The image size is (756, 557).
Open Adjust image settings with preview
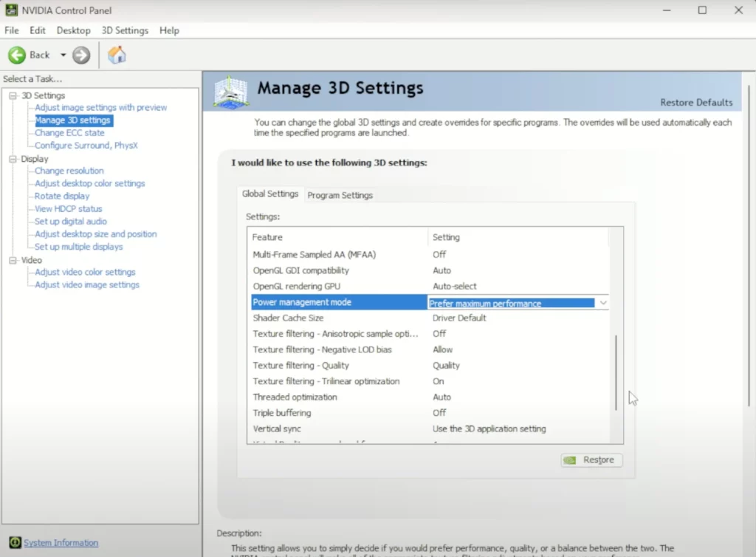pyautogui.click(x=100, y=108)
